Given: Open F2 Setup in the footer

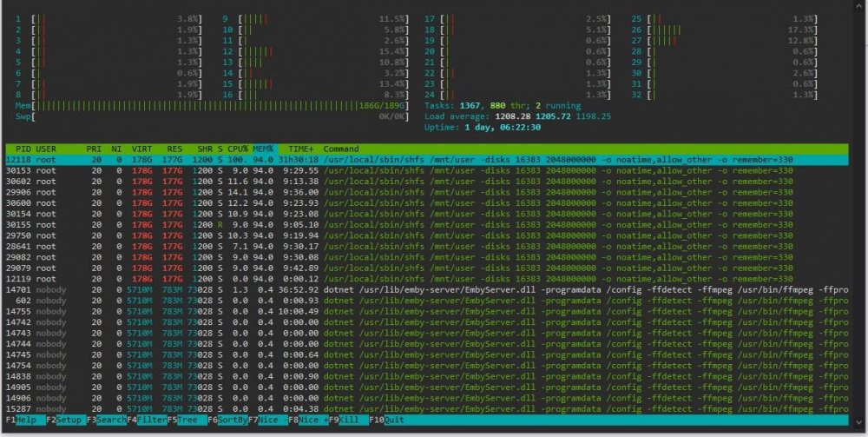Looking at the screenshot, I should (66, 420).
